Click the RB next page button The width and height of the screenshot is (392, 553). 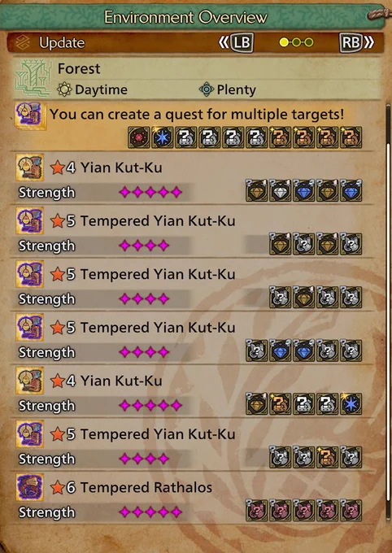356,42
